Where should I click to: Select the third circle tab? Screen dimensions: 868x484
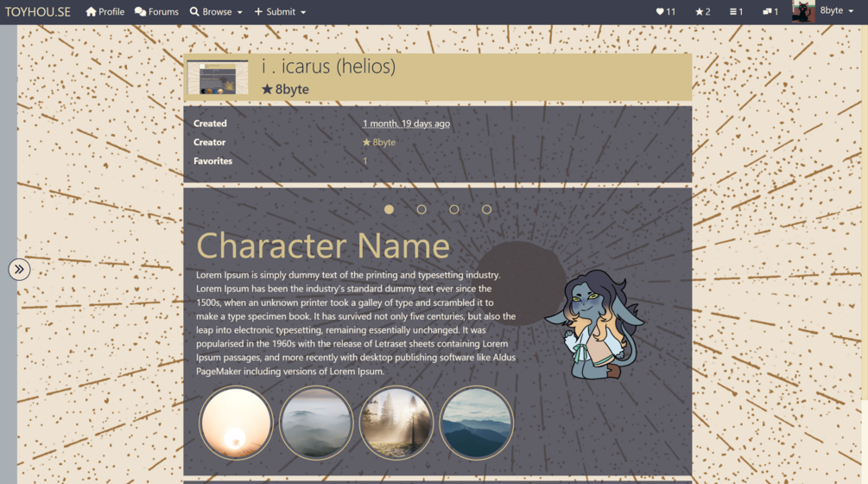454,209
